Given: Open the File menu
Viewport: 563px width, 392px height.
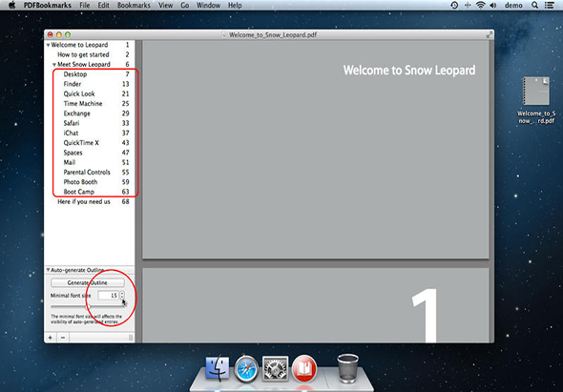Looking at the screenshot, I should pyautogui.click(x=85, y=5).
